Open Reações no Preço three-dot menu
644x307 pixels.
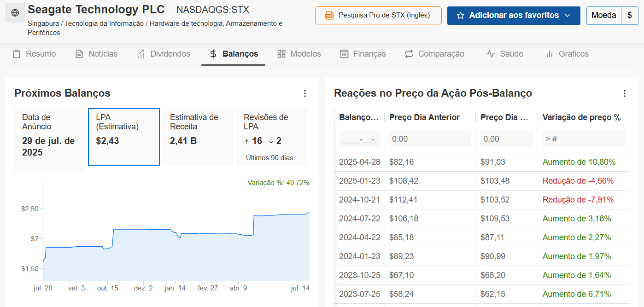click(625, 93)
